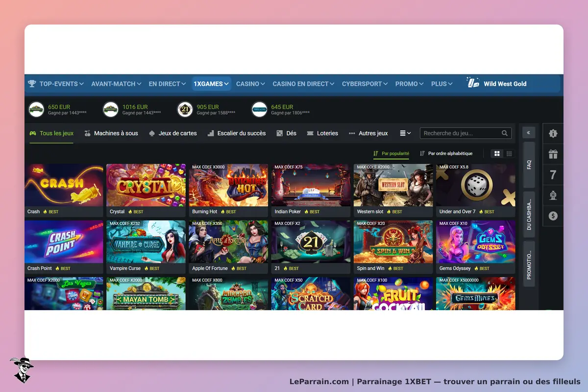The height and width of the screenshot is (392, 588).
Task: Open the Fruit Cocktail game thumbnail
Action: coord(393,294)
